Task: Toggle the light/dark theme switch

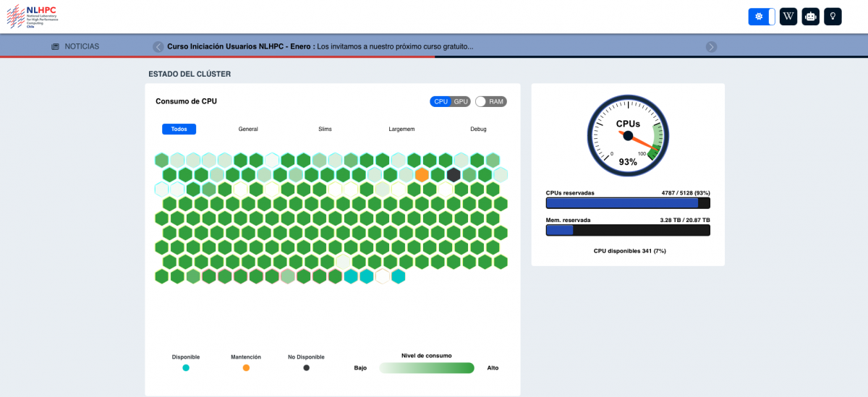Action: 761,17
